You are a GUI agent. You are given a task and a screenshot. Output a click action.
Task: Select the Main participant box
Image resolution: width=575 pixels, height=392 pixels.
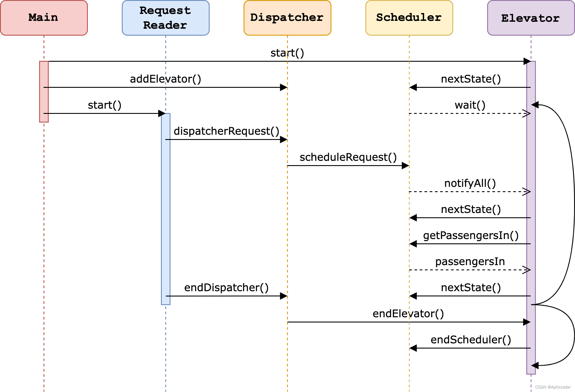[x=44, y=18]
